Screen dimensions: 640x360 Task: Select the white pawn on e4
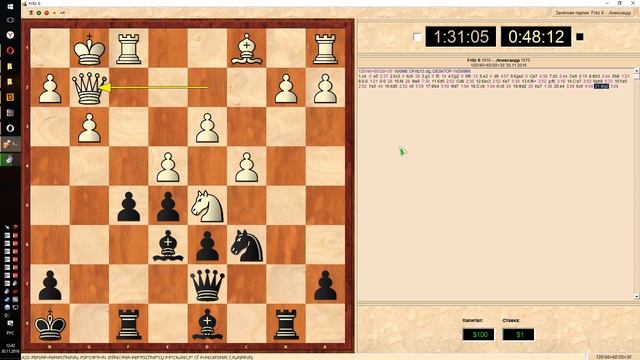tap(168, 167)
